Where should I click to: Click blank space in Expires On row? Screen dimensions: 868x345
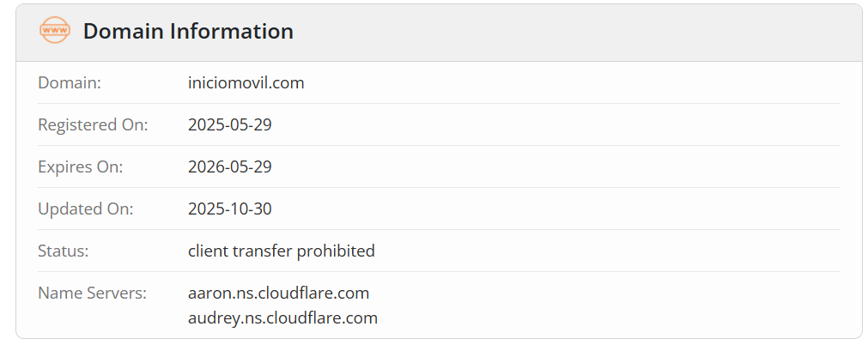coord(558,167)
